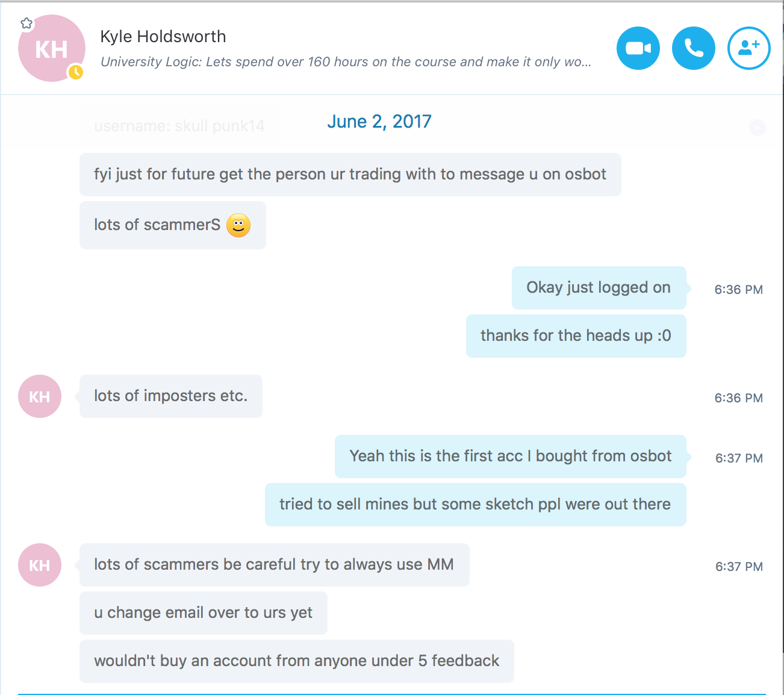784x695 pixels.
Task: Start a video call with Kyle Holdsworth
Action: [x=638, y=48]
